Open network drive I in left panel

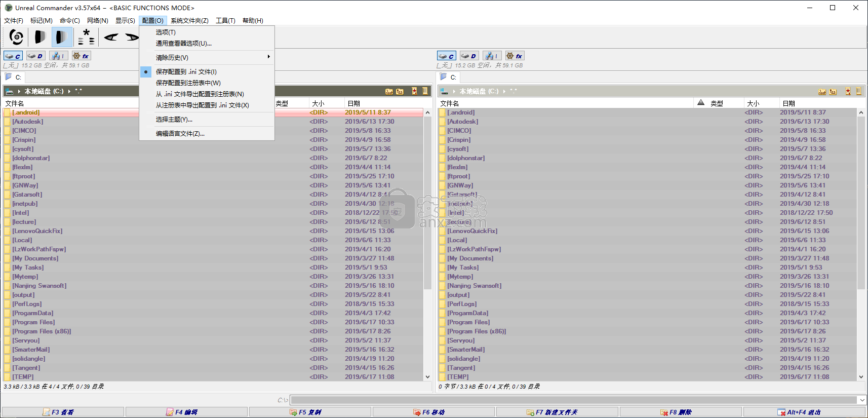tap(58, 56)
